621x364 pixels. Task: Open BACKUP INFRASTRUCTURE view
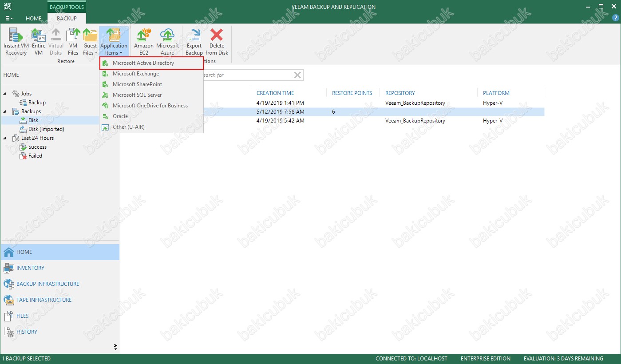[x=60, y=284]
